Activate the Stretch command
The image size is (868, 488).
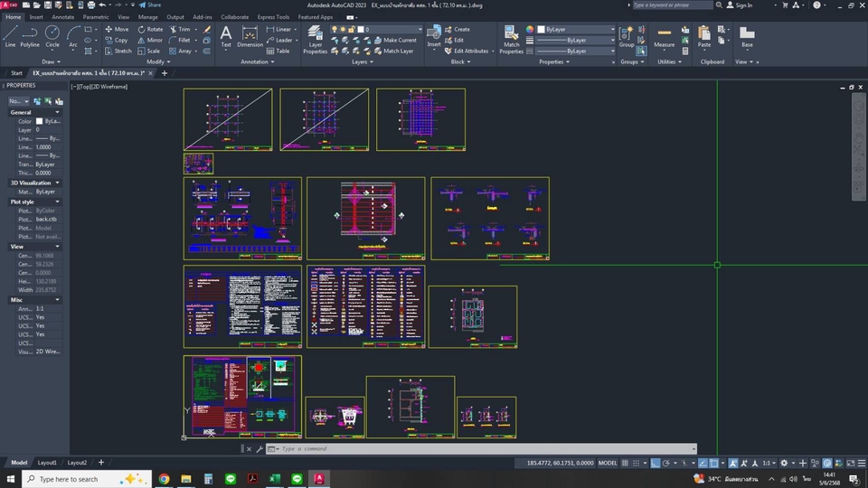pyautogui.click(x=118, y=51)
